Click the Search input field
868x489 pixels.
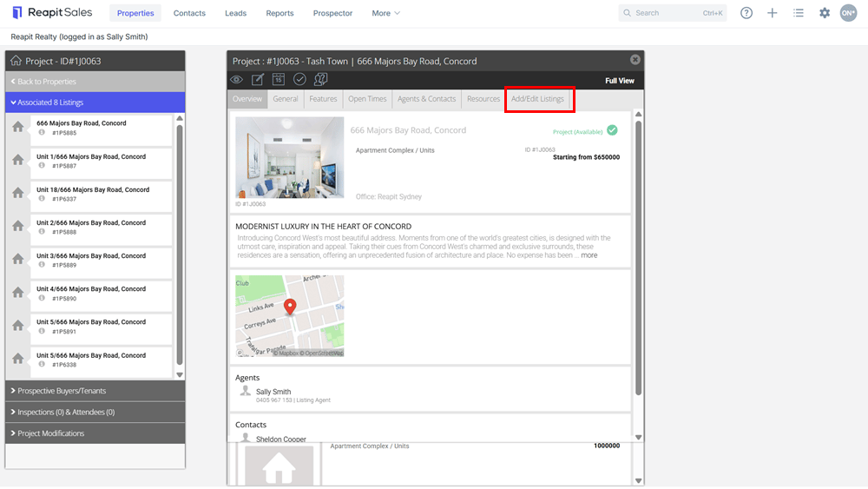tap(672, 13)
